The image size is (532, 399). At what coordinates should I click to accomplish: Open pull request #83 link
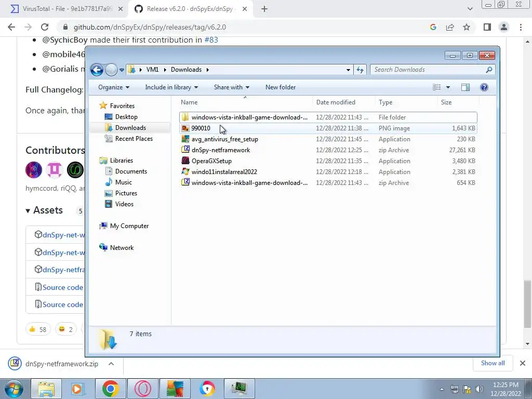pos(211,39)
